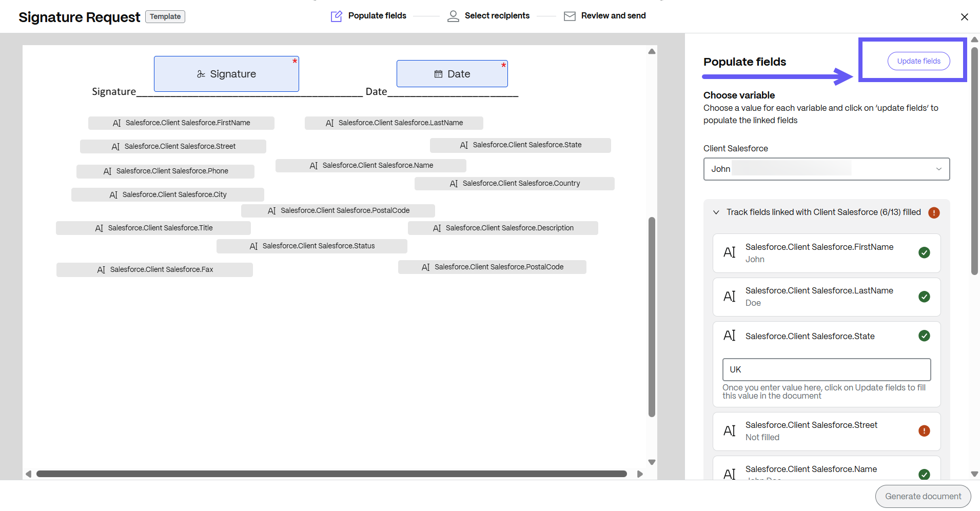This screenshot has height=511, width=980.
Task: Click the Generate document button
Action: (x=923, y=496)
